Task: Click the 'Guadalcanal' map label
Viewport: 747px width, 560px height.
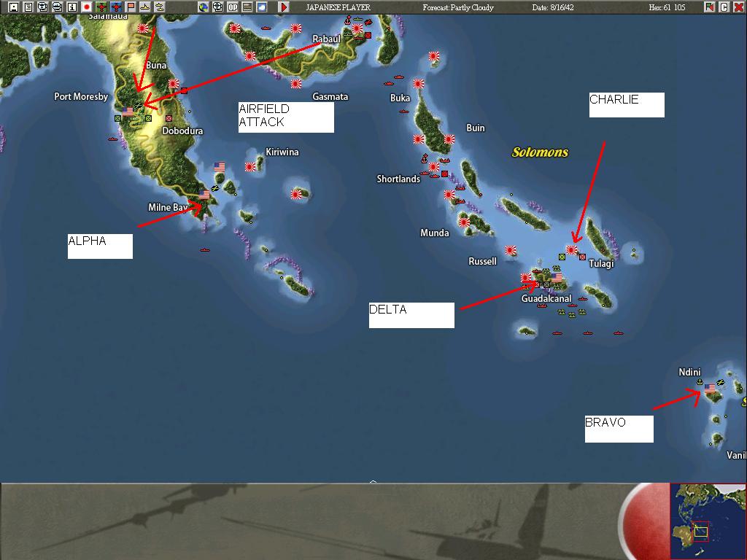Action: pyautogui.click(x=546, y=298)
